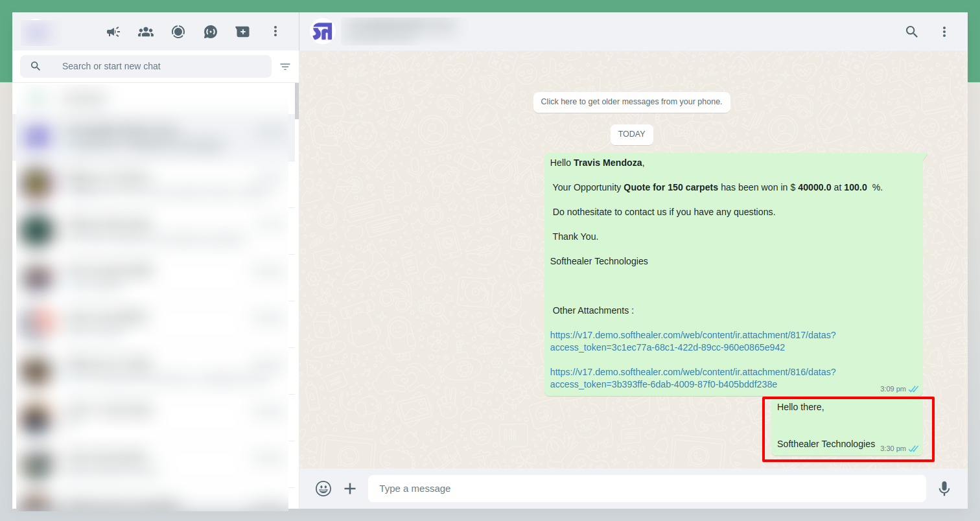This screenshot has width=980, height=521.
Task: Open the attach plus menu
Action: tap(350, 489)
